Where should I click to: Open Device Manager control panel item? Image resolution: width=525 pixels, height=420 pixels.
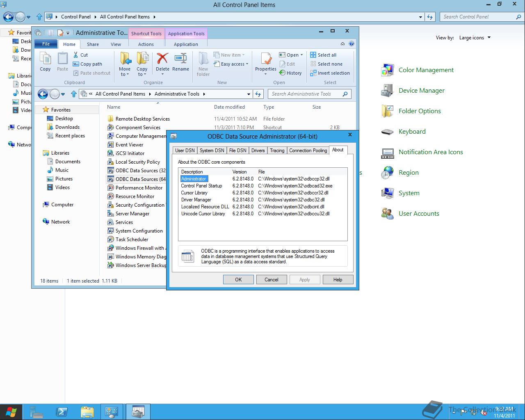click(x=413, y=91)
